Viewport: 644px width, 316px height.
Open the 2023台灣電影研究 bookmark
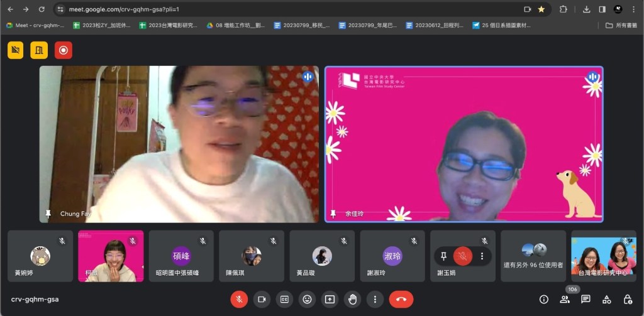(x=169, y=26)
